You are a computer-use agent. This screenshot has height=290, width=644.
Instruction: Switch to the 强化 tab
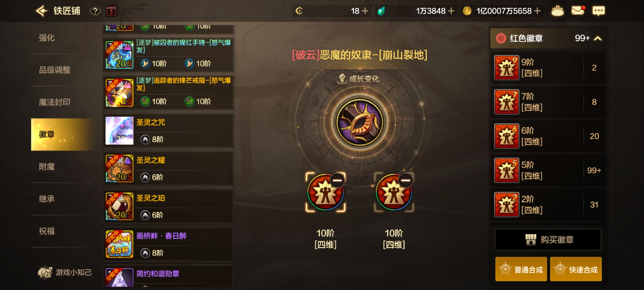point(47,38)
